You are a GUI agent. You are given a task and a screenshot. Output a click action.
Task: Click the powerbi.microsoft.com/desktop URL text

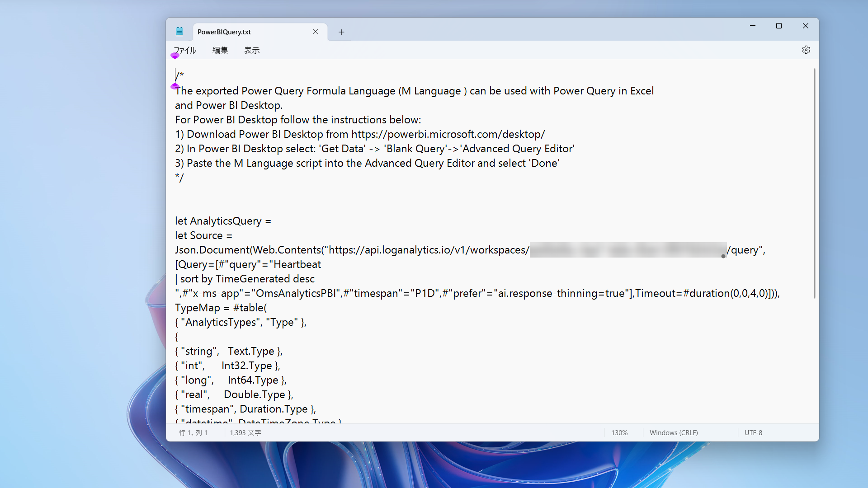click(448, 134)
